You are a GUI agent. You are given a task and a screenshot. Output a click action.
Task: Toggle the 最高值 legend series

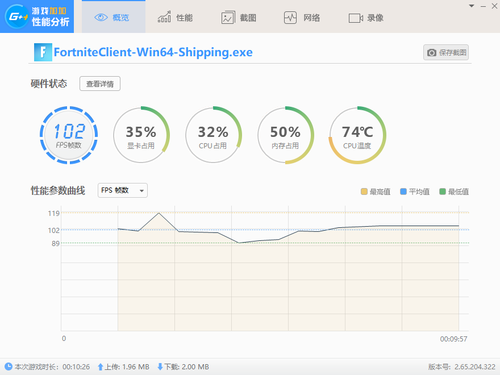click(x=376, y=192)
